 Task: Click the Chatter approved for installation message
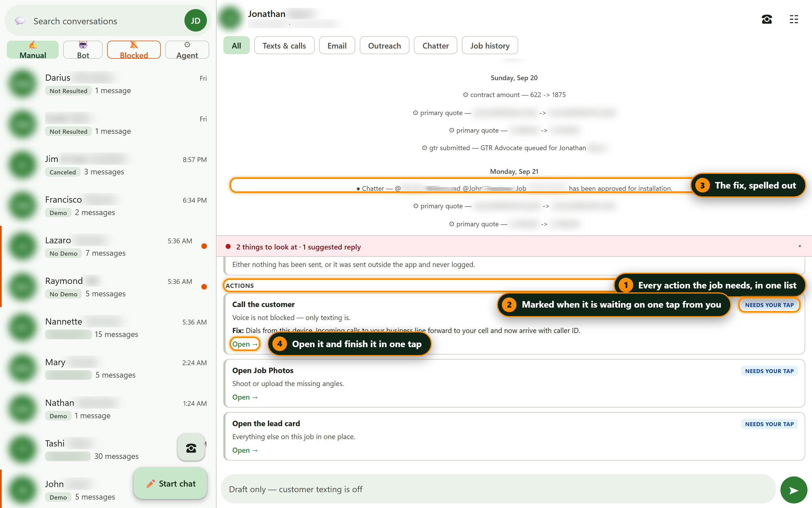(514, 188)
